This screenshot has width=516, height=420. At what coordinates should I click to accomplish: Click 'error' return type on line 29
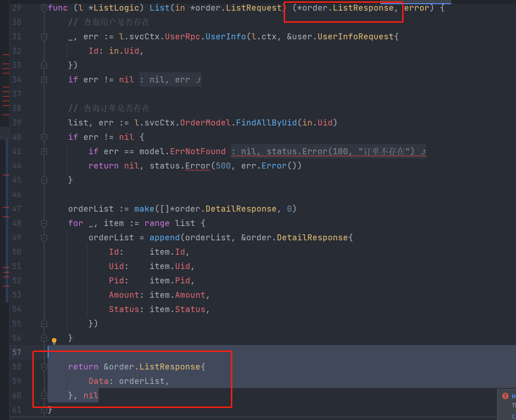[x=417, y=8]
